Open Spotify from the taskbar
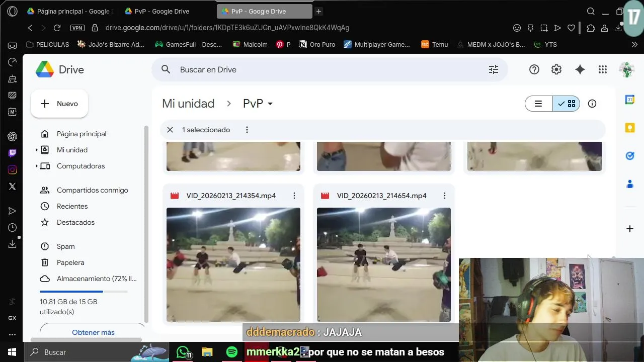This screenshot has width=644, height=362. click(231, 352)
